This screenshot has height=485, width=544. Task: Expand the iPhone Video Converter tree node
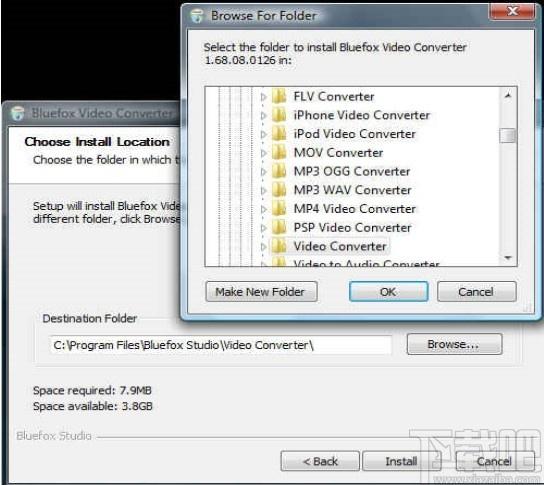(264, 116)
